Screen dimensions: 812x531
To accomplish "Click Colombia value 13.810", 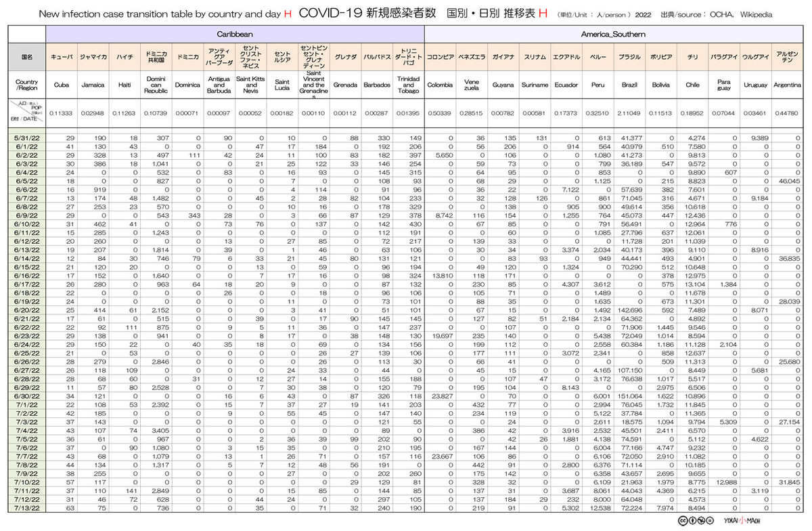I will 442,275.
